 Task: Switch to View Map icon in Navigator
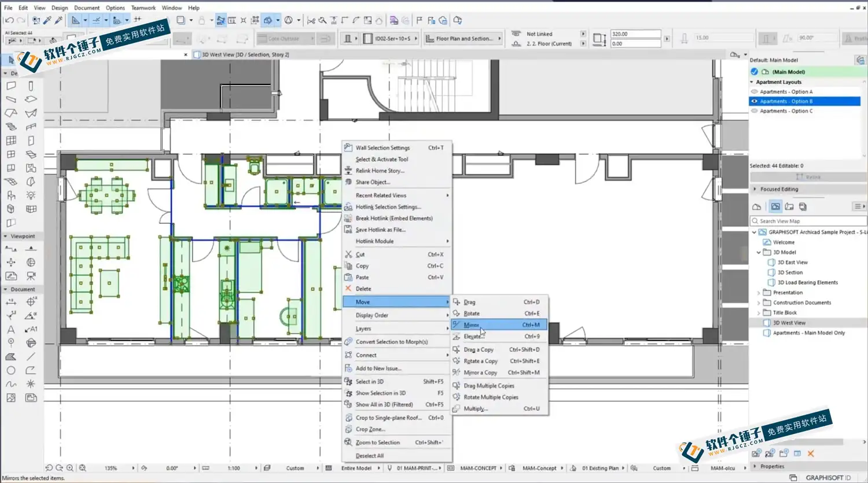point(775,207)
